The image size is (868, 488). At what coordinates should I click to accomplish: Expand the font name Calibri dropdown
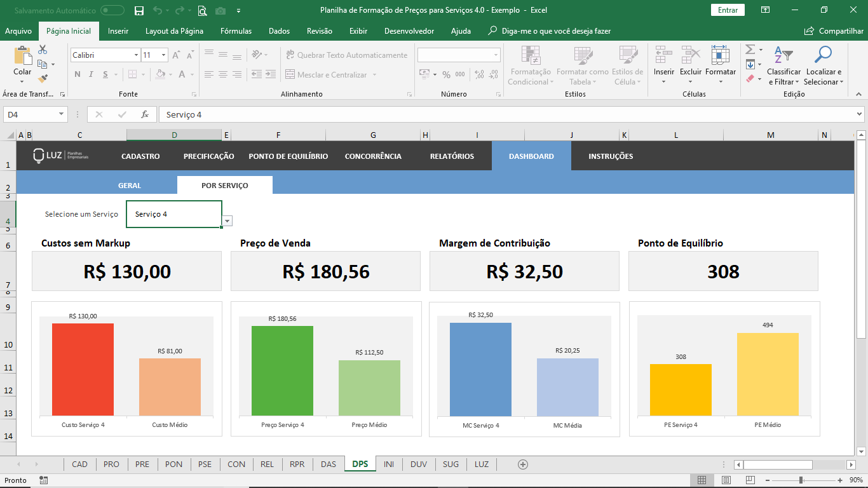pos(136,55)
